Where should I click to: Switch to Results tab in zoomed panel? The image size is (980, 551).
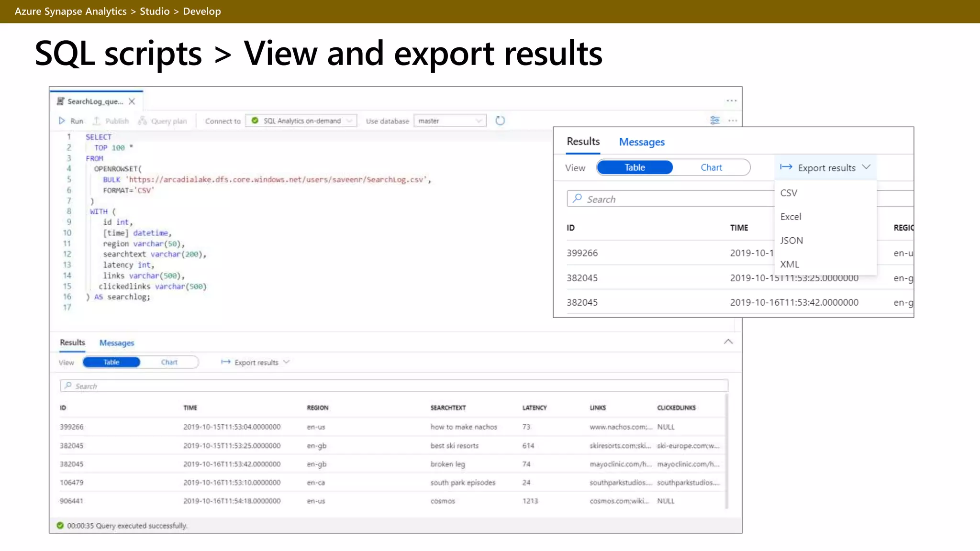point(583,142)
